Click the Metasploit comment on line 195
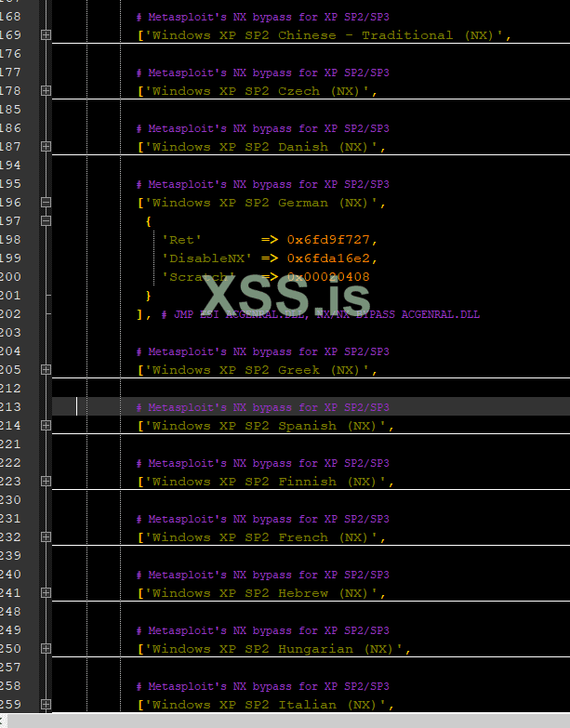This screenshot has width=570, height=728. tap(263, 184)
